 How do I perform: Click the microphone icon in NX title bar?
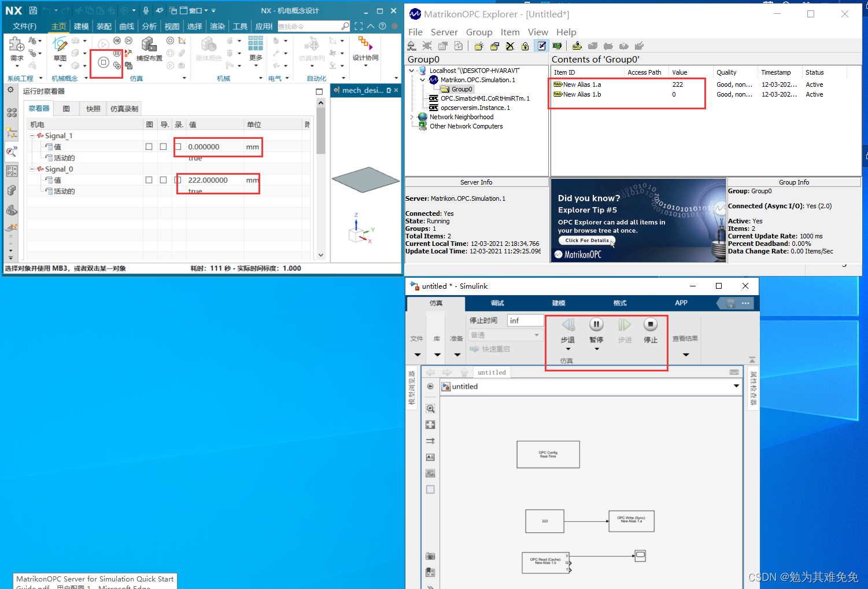[x=146, y=10]
